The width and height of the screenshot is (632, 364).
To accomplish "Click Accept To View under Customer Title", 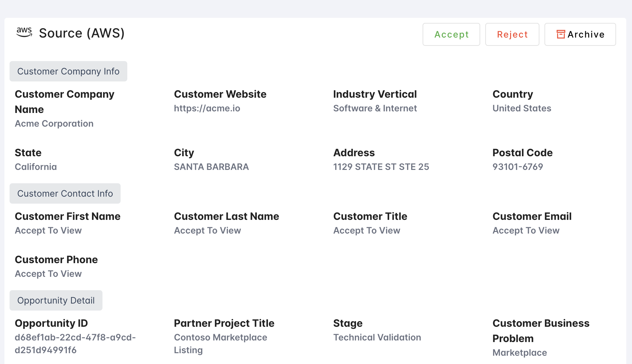I will coord(367,230).
